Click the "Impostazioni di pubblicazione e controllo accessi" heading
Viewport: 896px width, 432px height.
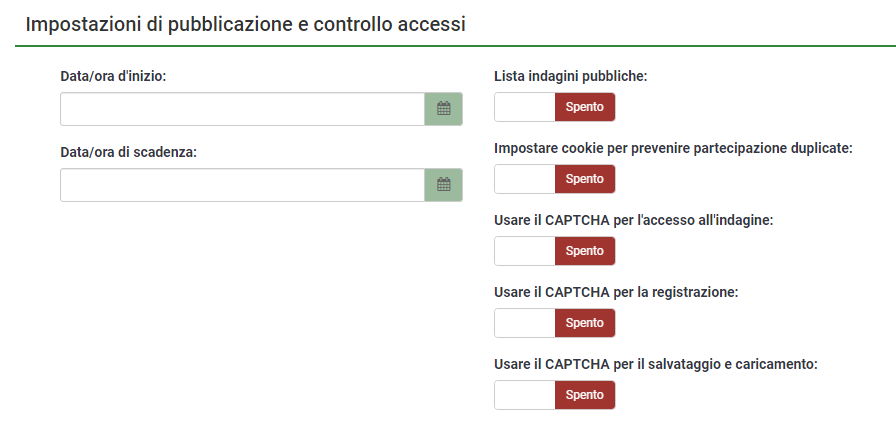coord(245,24)
